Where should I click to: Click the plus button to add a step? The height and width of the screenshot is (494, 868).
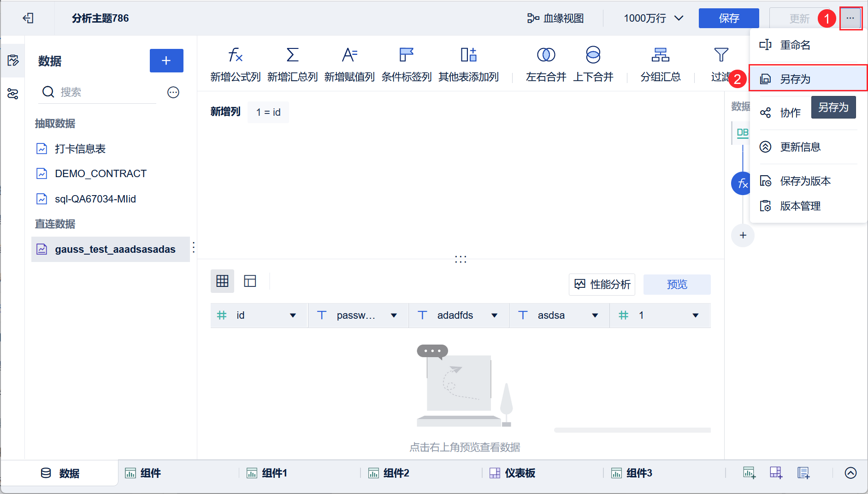[x=743, y=235]
